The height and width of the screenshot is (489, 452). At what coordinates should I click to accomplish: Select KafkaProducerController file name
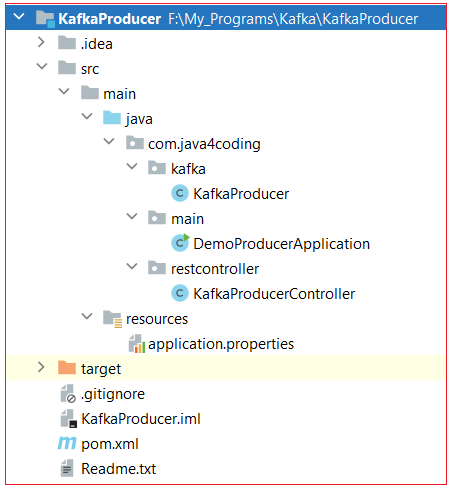click(x=274, y=294)
